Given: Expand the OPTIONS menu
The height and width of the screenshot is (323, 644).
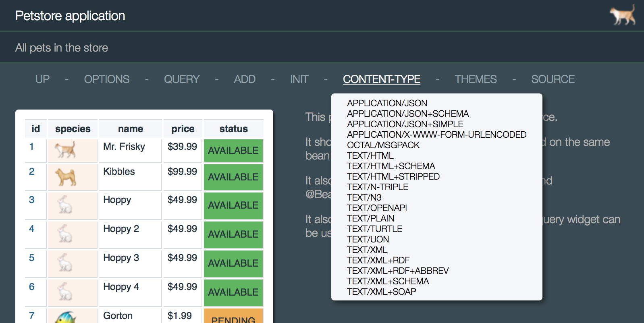Looking at the screenshot, I should coord(107,79).
